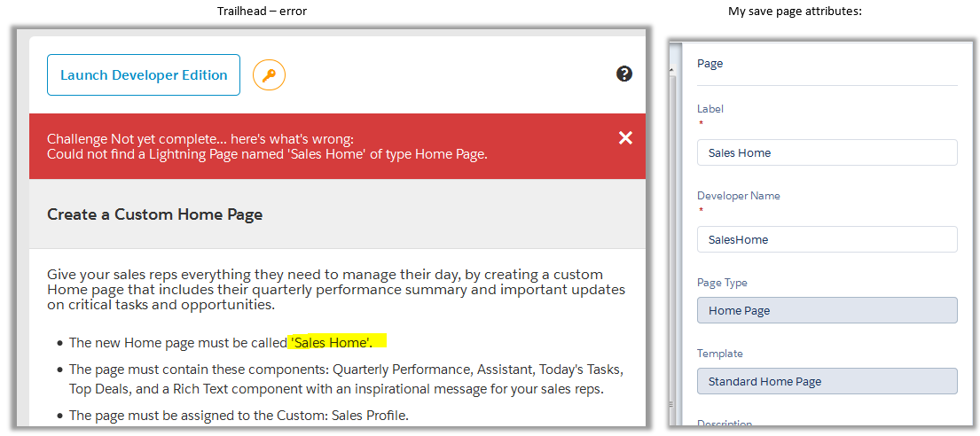
Task: Click the Description label at panel bottom
Action: pyautogui.click(x=725, y=424)
